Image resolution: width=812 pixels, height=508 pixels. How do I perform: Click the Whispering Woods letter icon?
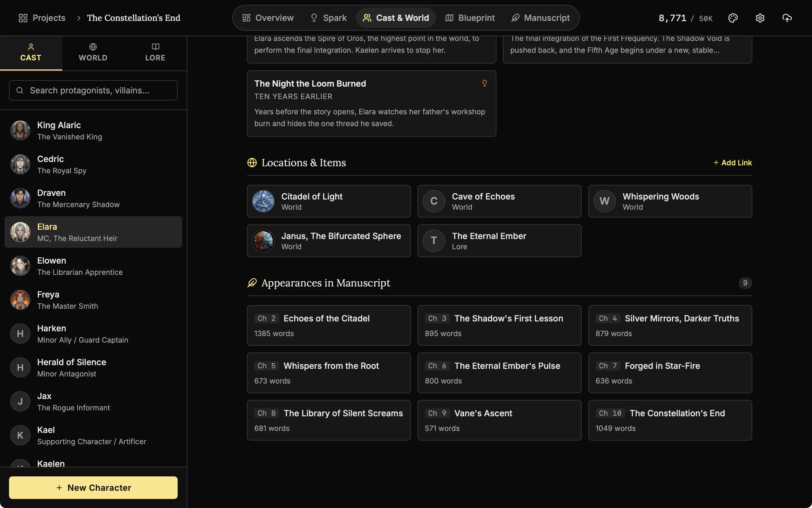click(x=605, y=201)
